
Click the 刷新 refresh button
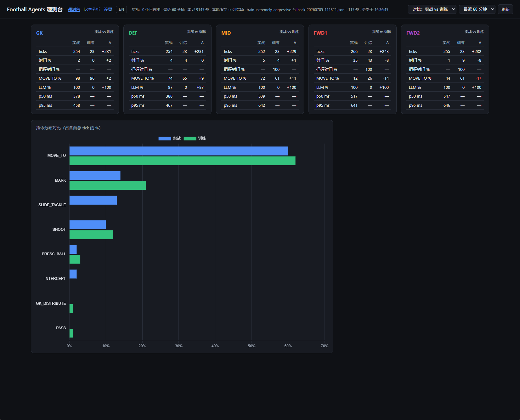[505, 9]
